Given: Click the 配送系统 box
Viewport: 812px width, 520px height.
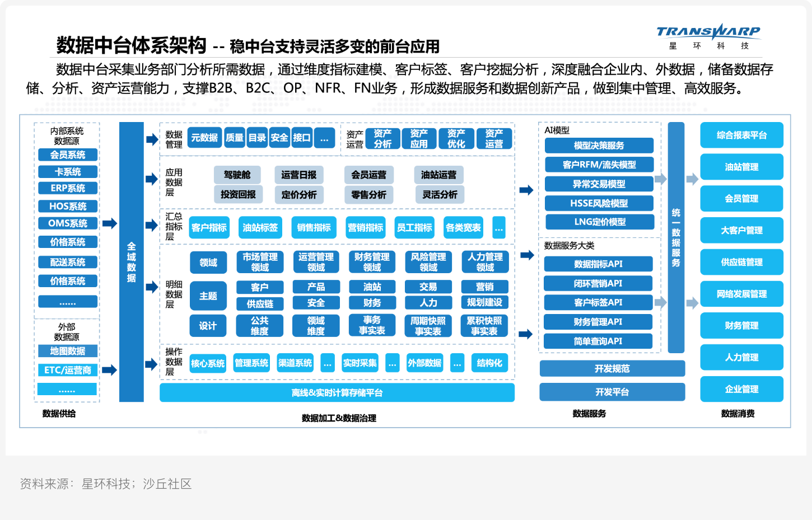Looking at the screenshot, I should click(68, 263).
